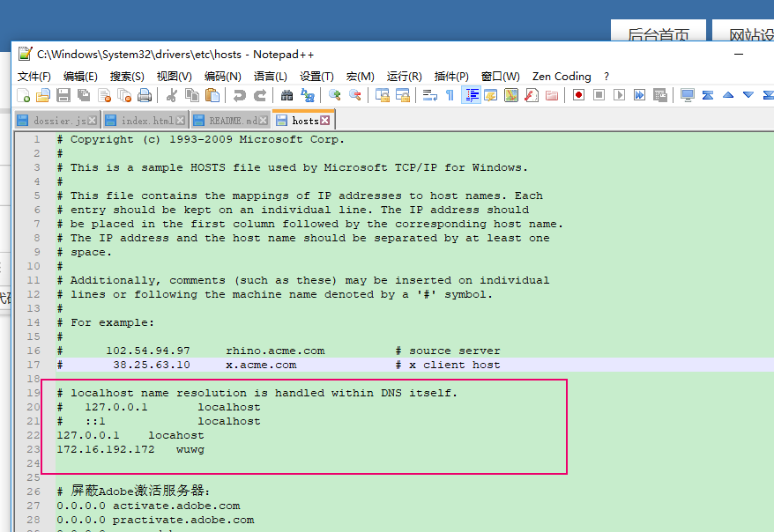Screen dimensions: 774x532
Task: Click the Save All icon
Action: tap(84, 95)
